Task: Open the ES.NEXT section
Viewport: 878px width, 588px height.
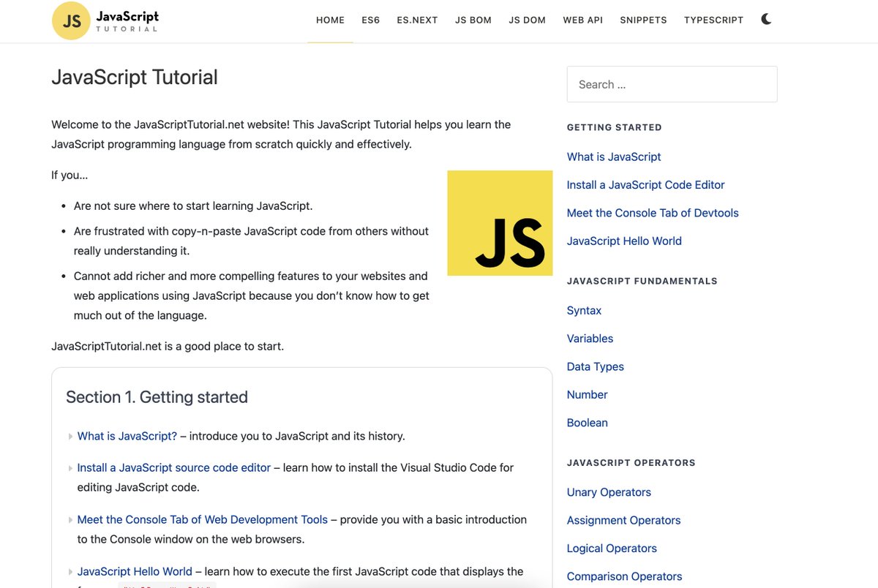Action: click(x=417, y=20)
